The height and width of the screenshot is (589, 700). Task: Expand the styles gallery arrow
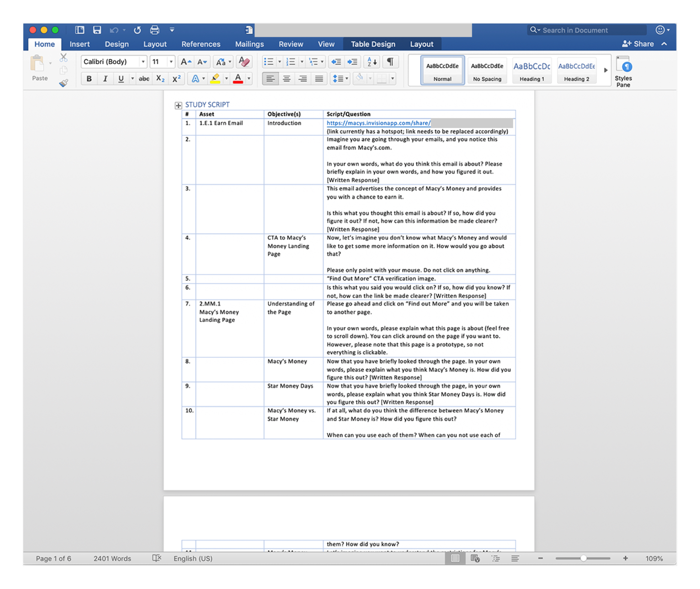(x=606, y=70)
